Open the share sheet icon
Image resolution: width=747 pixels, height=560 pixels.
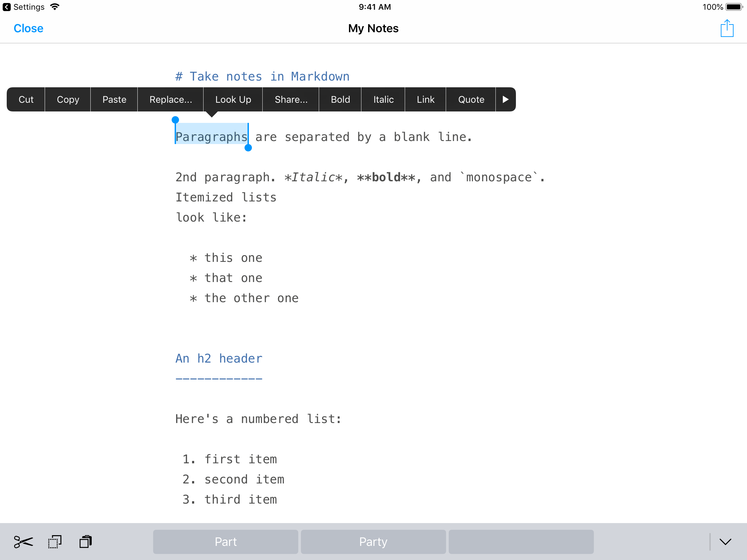point(727,28)
